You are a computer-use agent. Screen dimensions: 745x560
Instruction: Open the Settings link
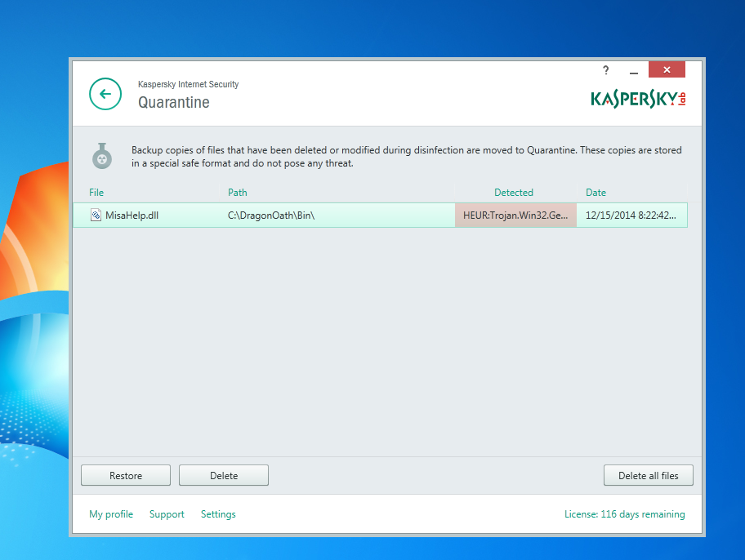pos(218,514)
